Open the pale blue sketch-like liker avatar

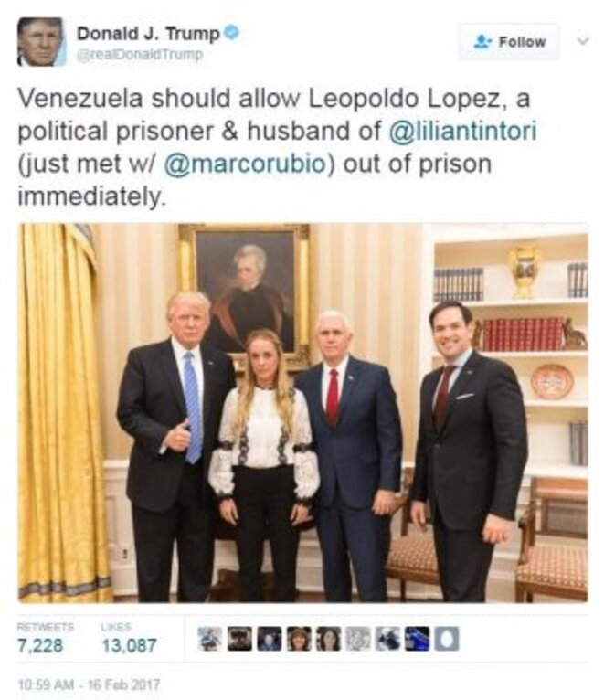pyautogui.click(x=210, y=639)
